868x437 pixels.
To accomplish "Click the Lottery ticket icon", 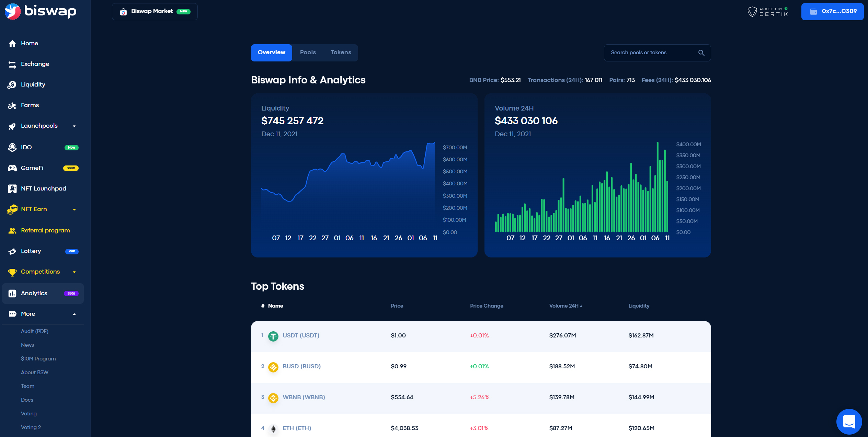I will 12,251.
